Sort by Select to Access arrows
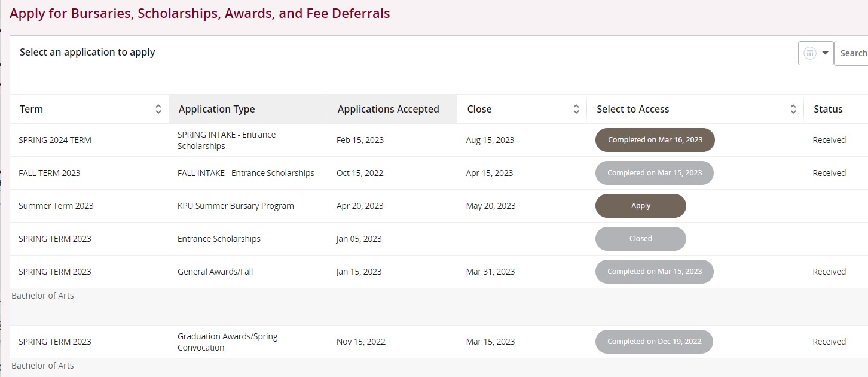This screenshot has width=868, height=377. (793, 109)
